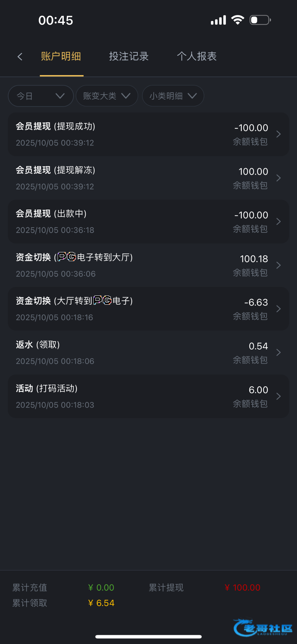Open chevron on 提现成功 row

click(x=279, y=134)
